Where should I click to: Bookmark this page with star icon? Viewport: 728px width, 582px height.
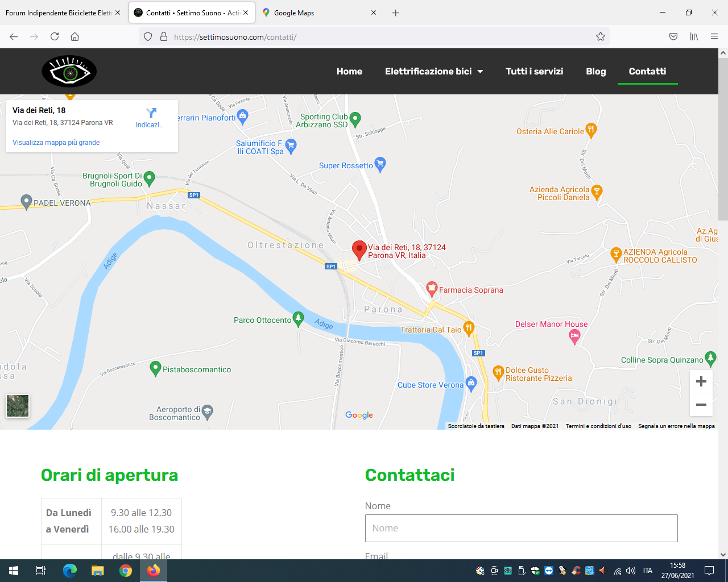click(x=601, y=36)
